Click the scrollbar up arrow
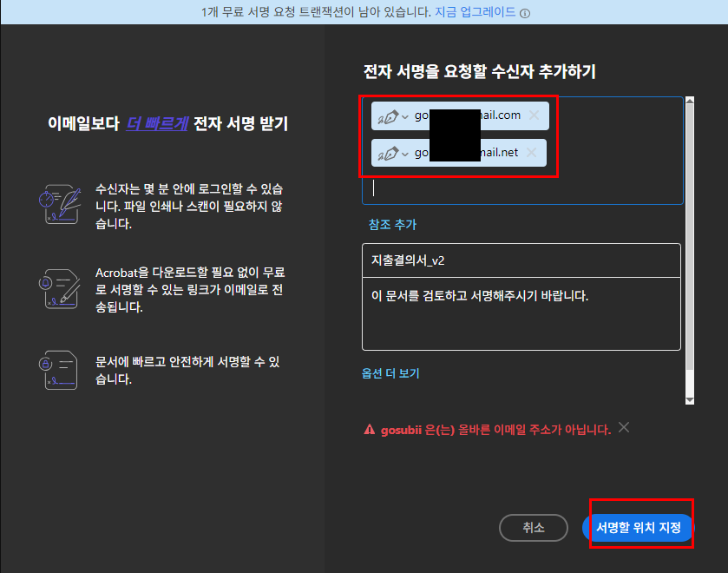 690,101
